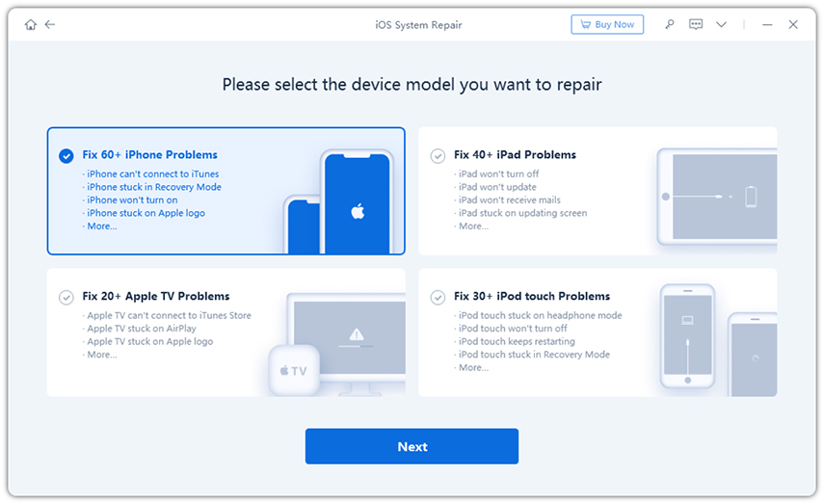Expand More under Apple TV problems
The width and height of the screenshot is (824, 504).
[x=101, y=355]
